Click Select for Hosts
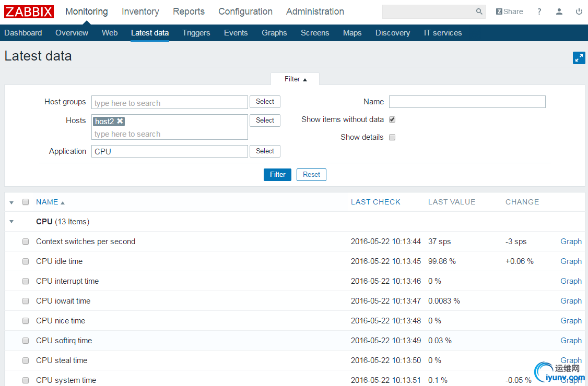 pyautogui.click(x=265, y=120)
